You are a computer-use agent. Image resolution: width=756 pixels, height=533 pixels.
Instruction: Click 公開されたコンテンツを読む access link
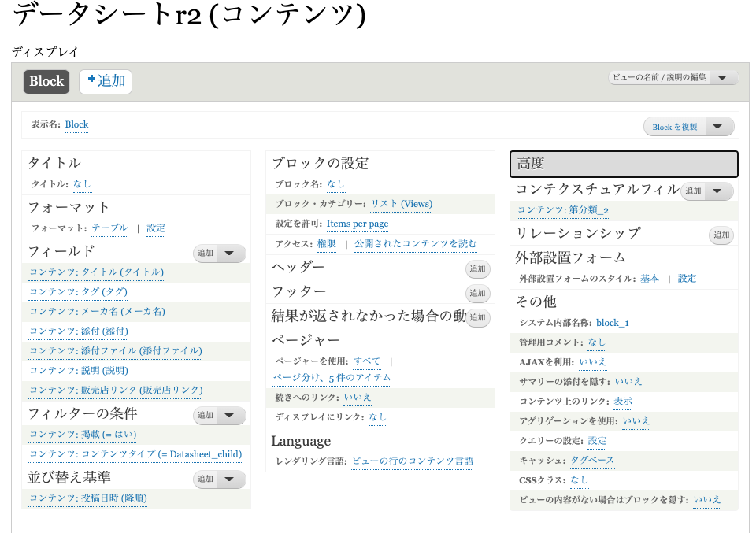416,244
